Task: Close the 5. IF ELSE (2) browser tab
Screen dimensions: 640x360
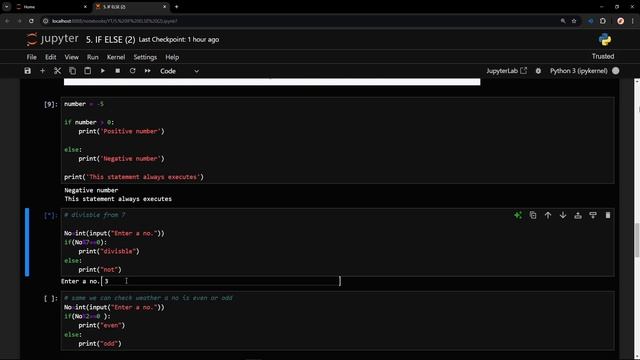Action: (164, 7)
